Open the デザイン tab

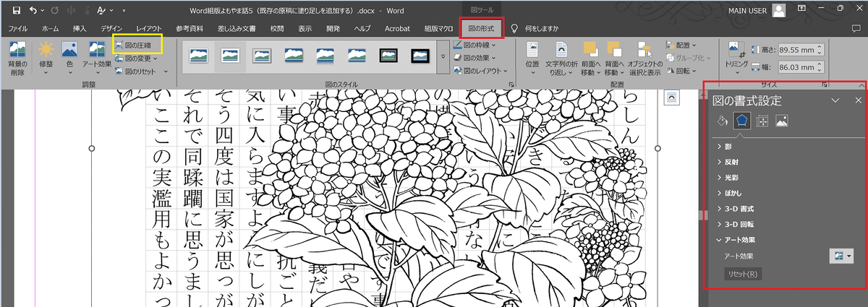coord(111,28)
